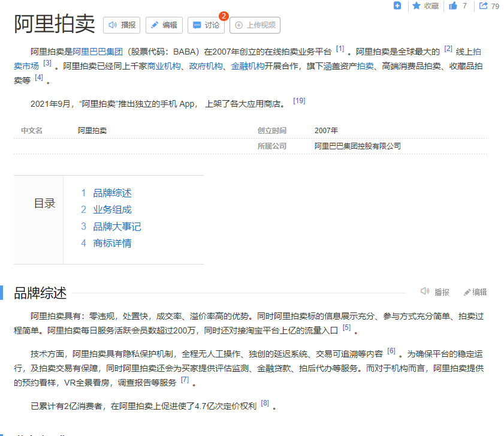Click the 编辑 button beside the title

coord(164,25)
